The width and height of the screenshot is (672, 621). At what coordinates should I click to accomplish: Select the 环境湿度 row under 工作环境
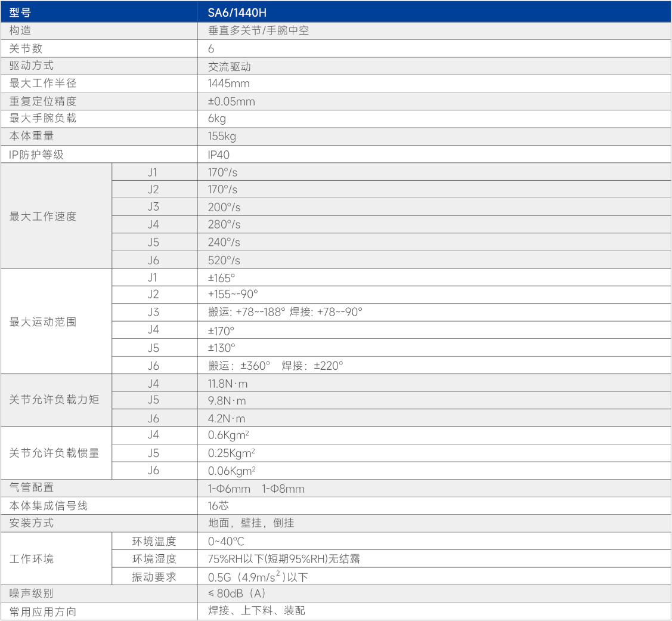(155, 559)
